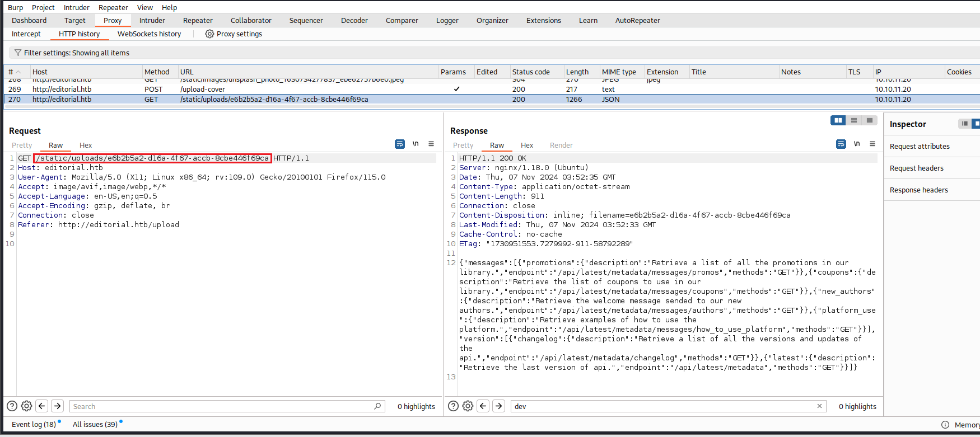Open the Proxy settings gear
The height and width of the screenshot is (437, 980).
[209, 34]
